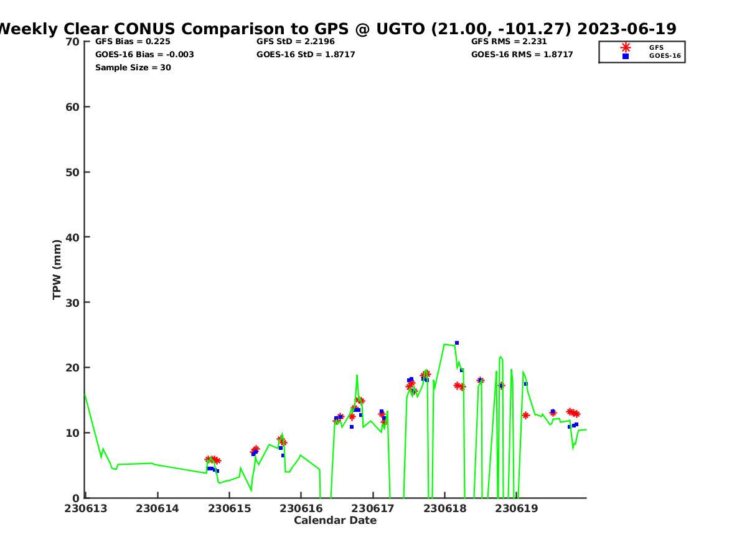This screenshot has height=560, width=747.
Task: Select the Sample Size = 30 text
Action: [133, 68]
